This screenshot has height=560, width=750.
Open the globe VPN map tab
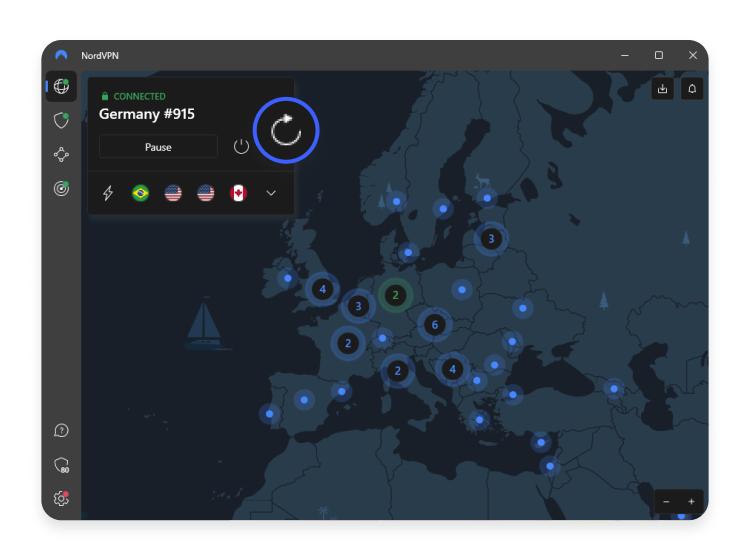61,87
